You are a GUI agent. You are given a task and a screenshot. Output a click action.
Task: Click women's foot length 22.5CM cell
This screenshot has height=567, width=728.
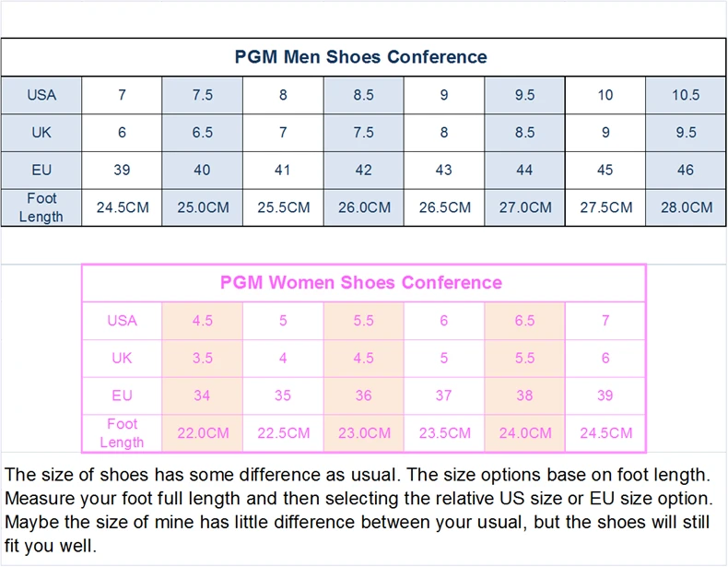(283, 433)
